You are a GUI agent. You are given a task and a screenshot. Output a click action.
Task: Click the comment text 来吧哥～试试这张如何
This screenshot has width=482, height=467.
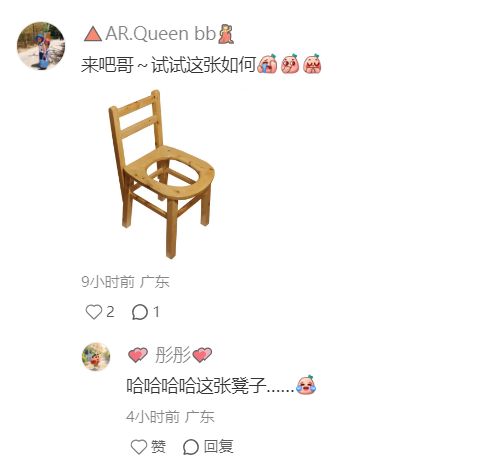coord(168,64)
